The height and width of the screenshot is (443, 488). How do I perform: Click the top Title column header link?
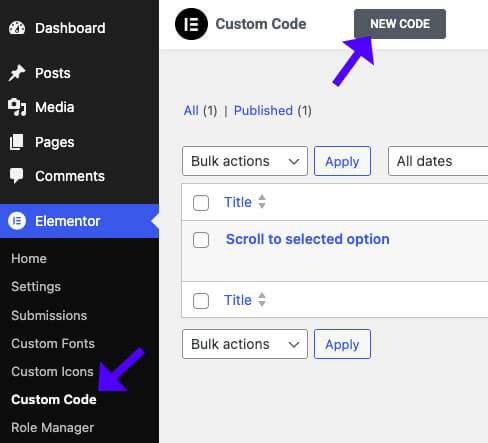pyautogui.click(x=238, y=202)
